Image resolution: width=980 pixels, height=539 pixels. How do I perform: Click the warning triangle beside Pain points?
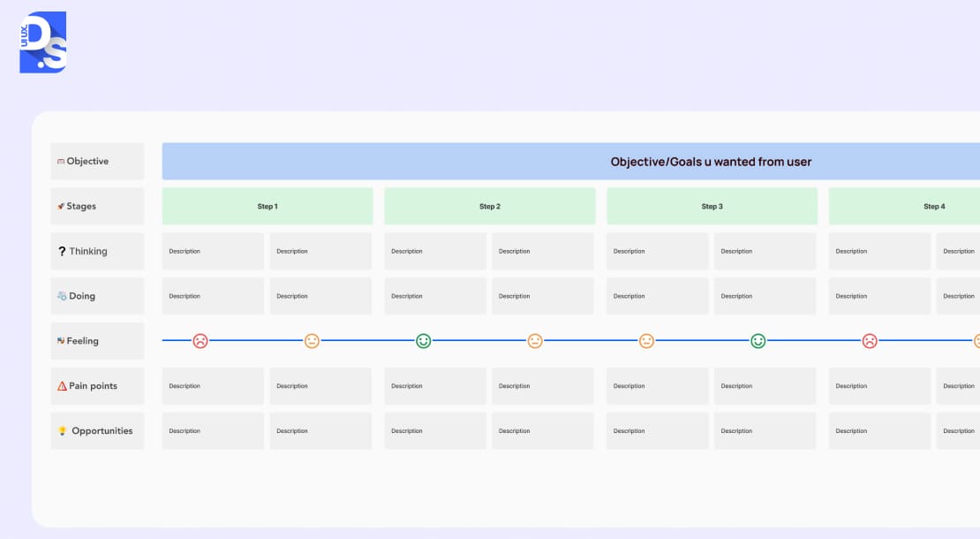(x=62, y=386)
